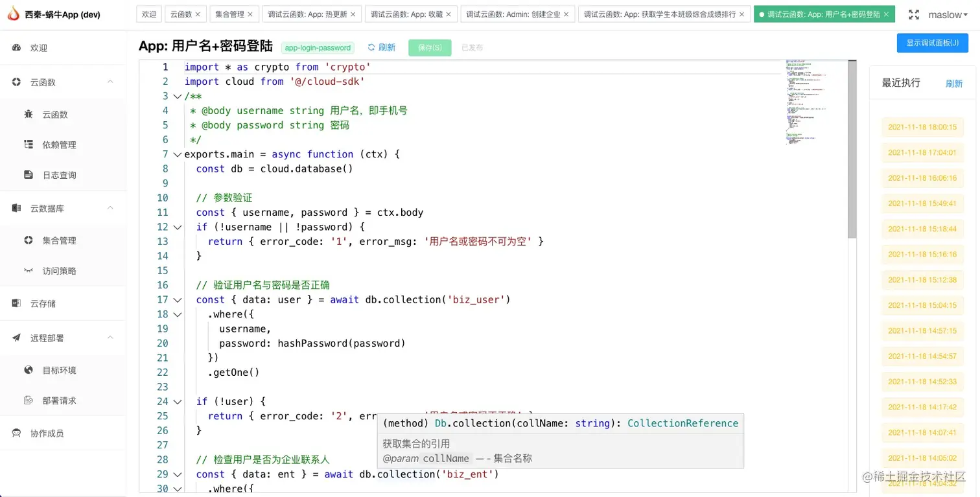Close the 调试云函数: App: 热更新 tab
980x497 pixels.
(x=353, y=14)
